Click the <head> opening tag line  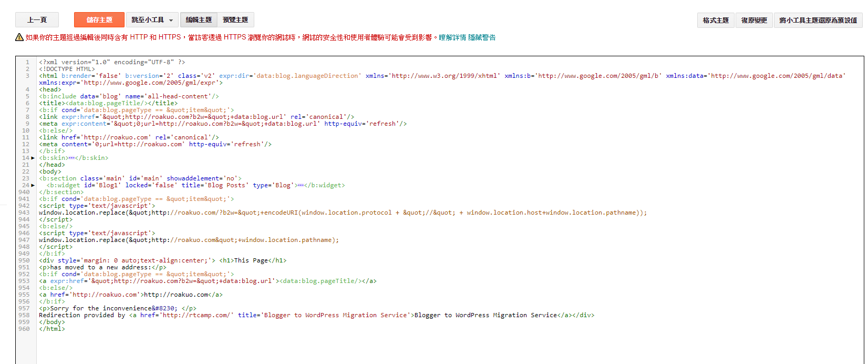(50, 89)
